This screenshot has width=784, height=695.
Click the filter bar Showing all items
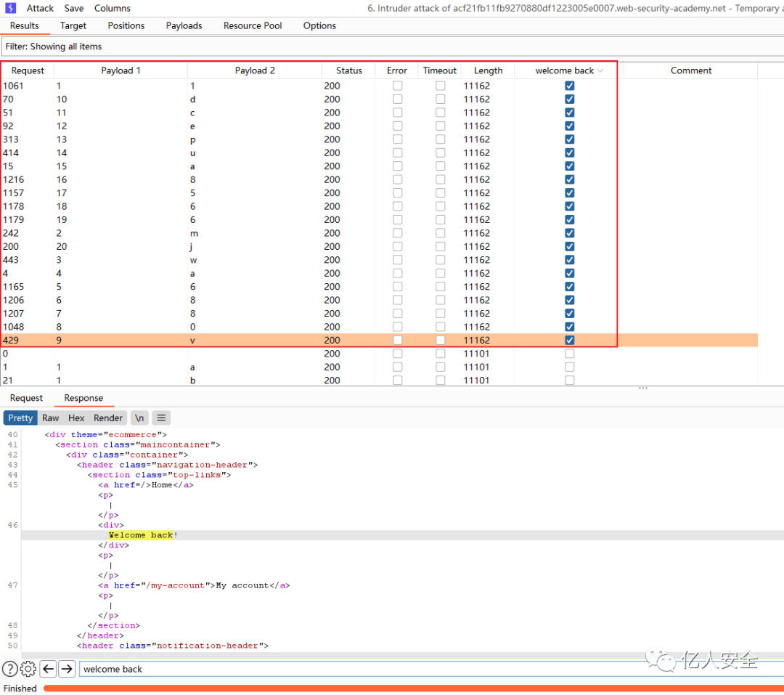[x=392, y=46]
